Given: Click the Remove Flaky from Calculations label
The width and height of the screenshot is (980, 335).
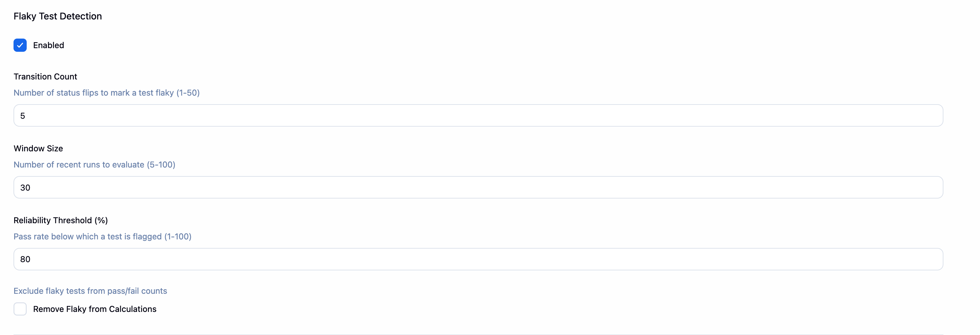Looking at the screenshot, I should point(95,309).
